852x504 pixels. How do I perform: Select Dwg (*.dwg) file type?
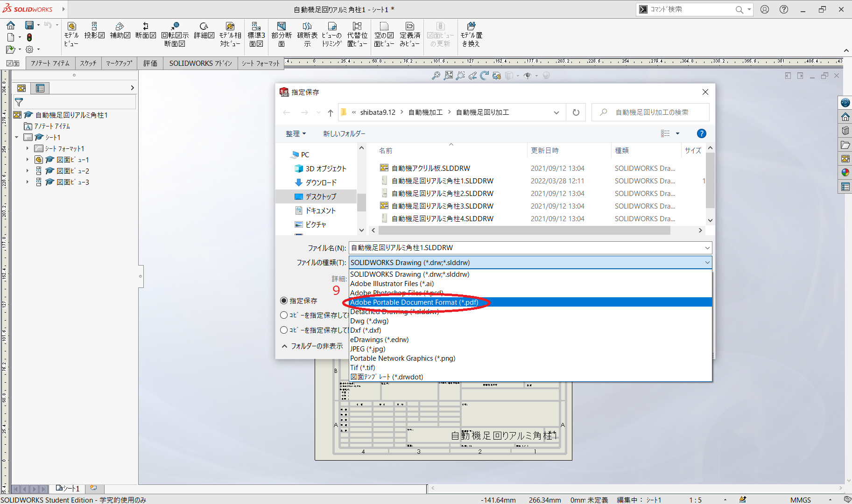[530, 321]
